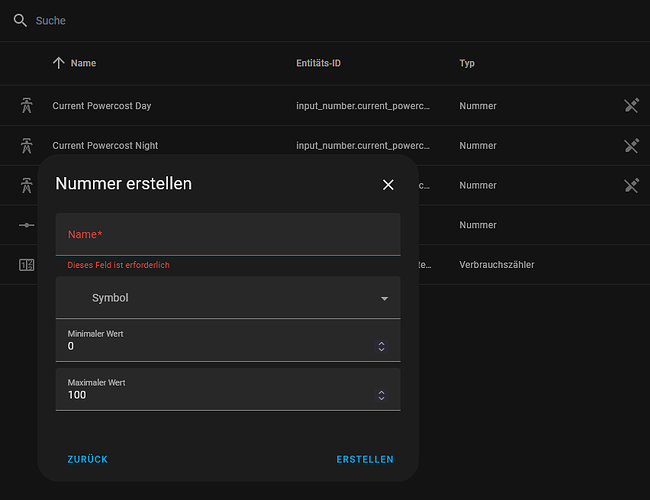Click crossed pencil icon in third Nummer row
Image resolution: width=650 pixels, height=500 pixels.
point(631,185)
